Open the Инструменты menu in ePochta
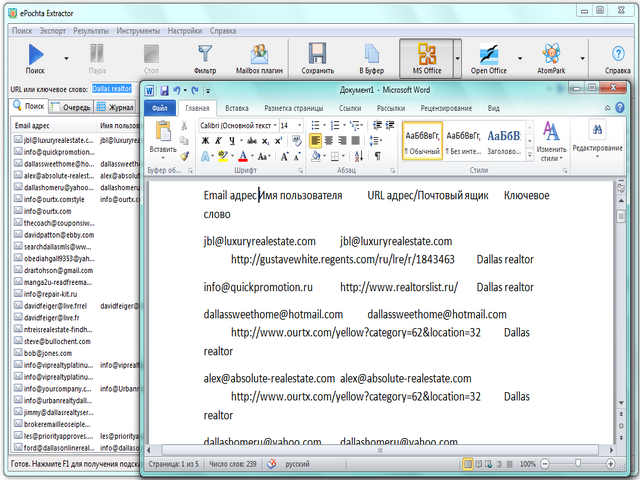The width and height of the screenshot is (640, 480). coord(138,31)
